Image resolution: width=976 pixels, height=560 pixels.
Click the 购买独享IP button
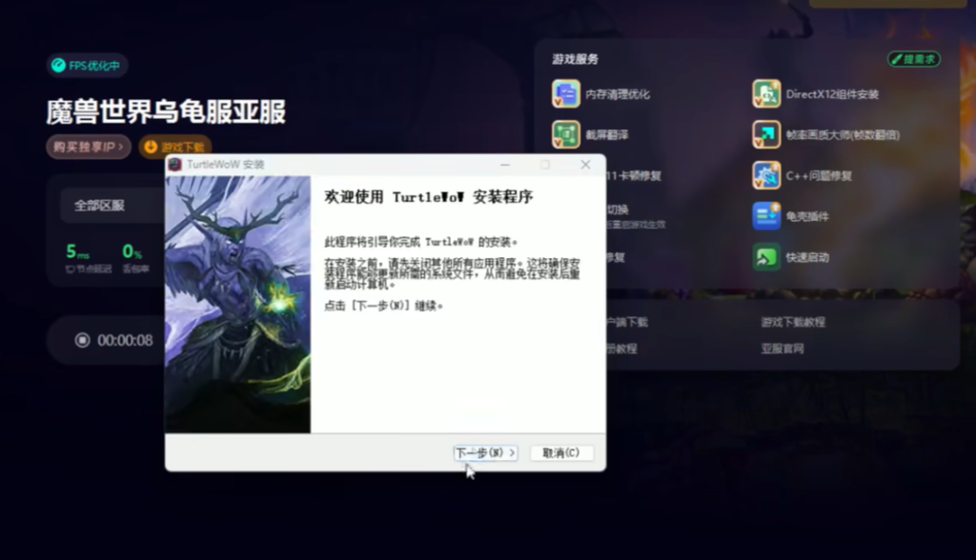(x=89, y=147)
